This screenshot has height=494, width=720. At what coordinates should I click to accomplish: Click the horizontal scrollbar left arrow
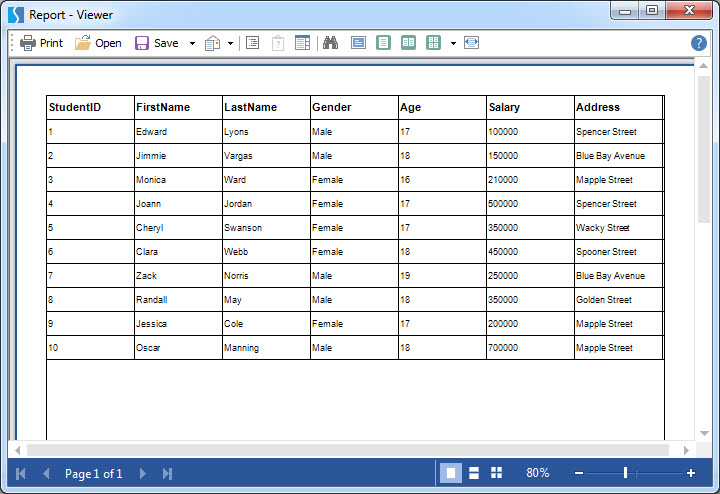pos(17,450)
